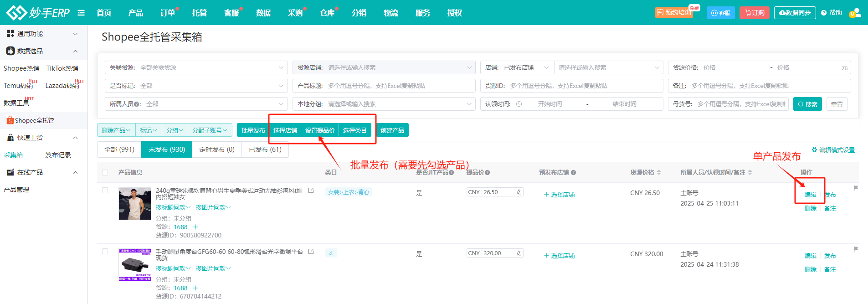
Task: Click the edit icon beside 手动测量角度台 title
Action: 311,252
